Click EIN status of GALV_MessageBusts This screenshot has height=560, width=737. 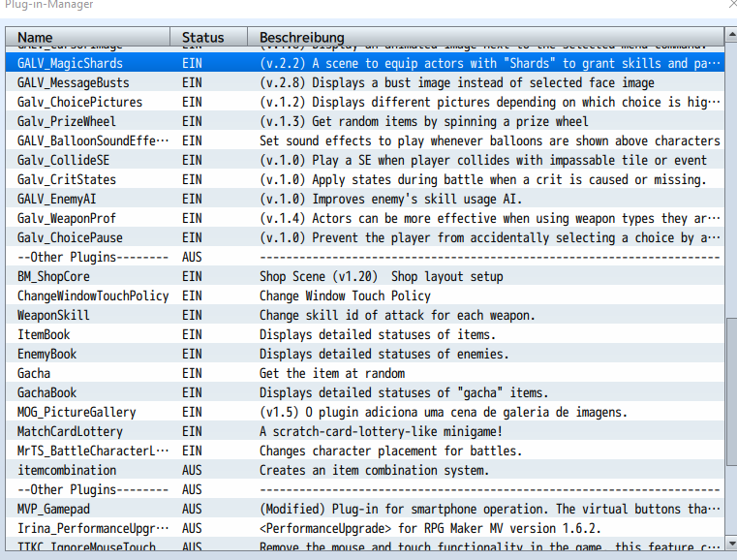[x=193, y=82]
